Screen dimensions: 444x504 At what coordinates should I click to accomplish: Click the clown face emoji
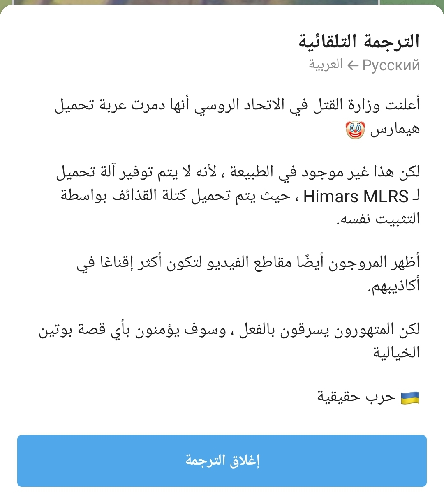pos(355,130)
